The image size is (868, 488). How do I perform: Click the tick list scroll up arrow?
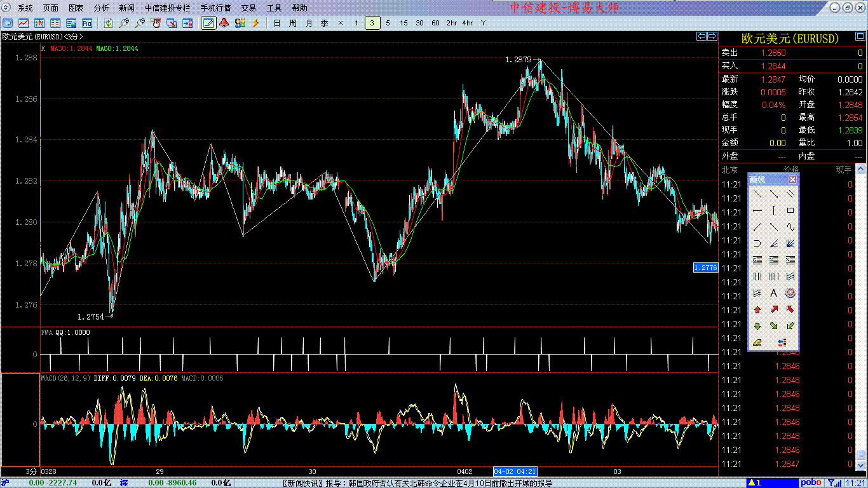pos(861,169)
